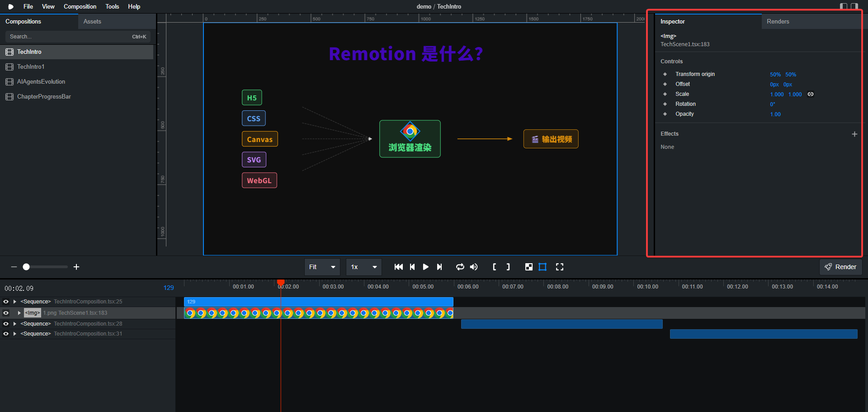Open the Help menu
This screenshot has width=868, height=412.
[x=134, y=6]
